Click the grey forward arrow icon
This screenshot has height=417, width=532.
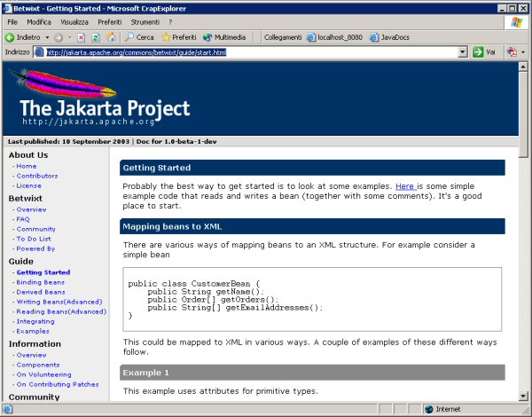click(x=59, y=37)
